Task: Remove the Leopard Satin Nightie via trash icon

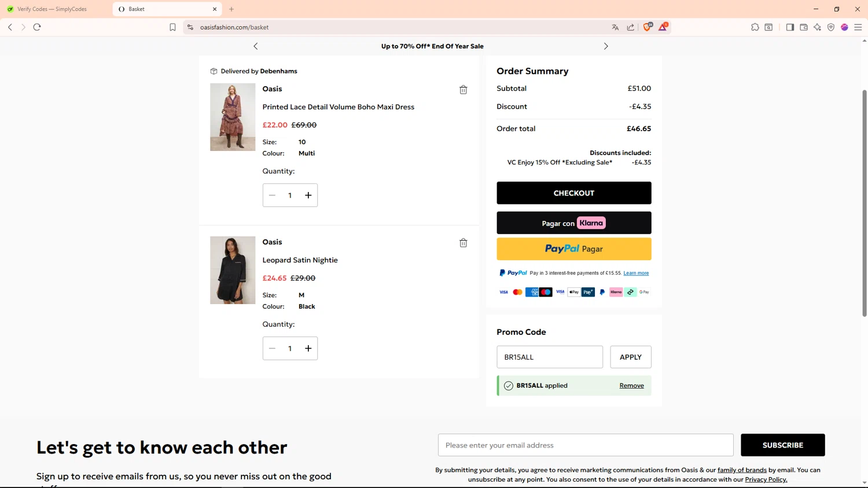Action: coord(463,243)
